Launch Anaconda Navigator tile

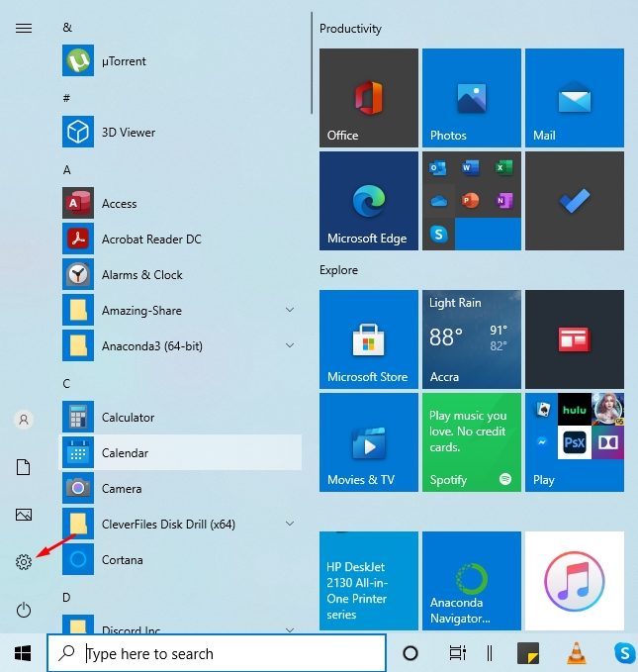point(471,581)
